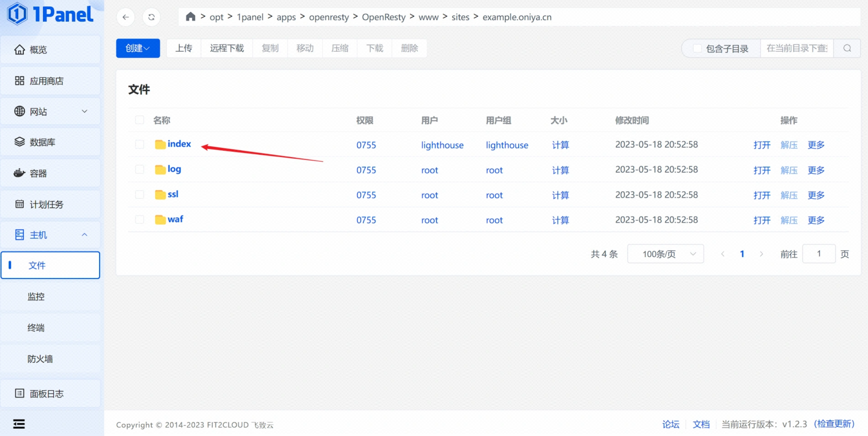Click the search magnifier icon
This screenshot has height=436, width=868.
847,48
